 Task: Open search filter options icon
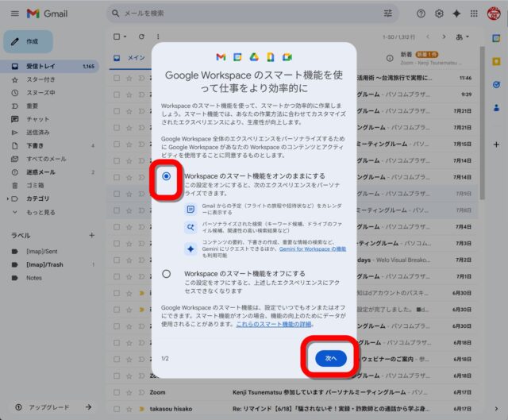(x=388, y=13)
